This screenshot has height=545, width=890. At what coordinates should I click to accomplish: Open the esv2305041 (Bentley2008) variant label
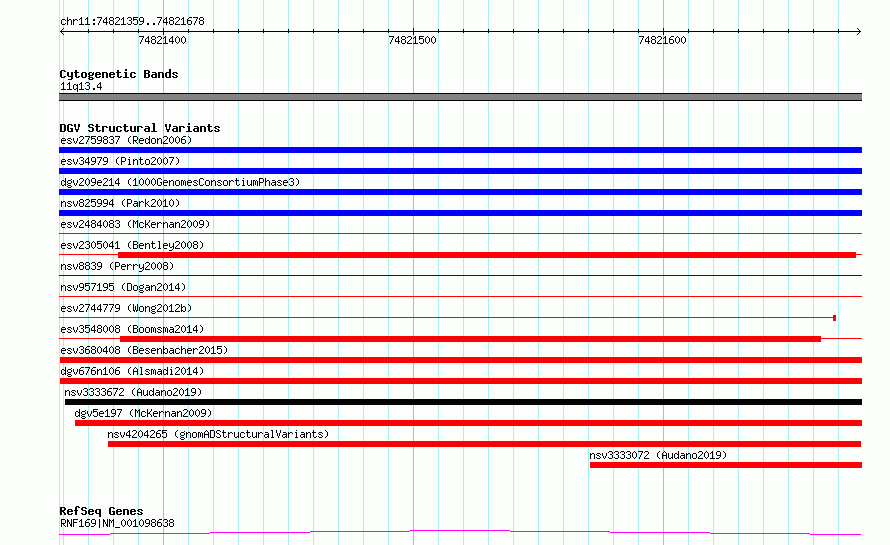coord(132,245)
